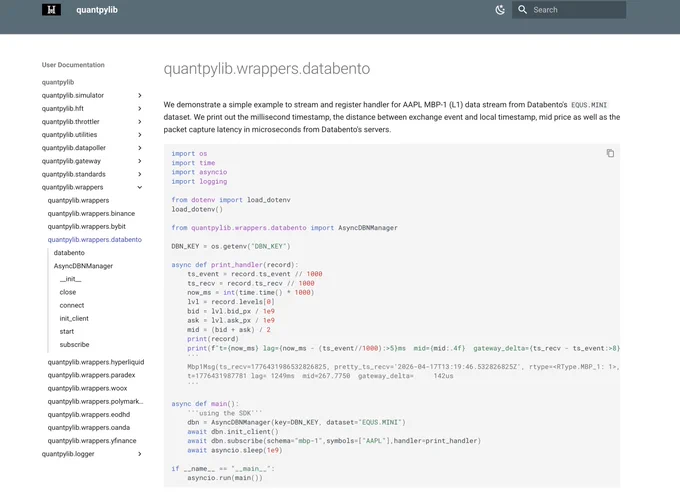The image size is (680, 497).
Task: Open the truncated quantpylib.wrappers.polymark page
Action: click(95, 402)
